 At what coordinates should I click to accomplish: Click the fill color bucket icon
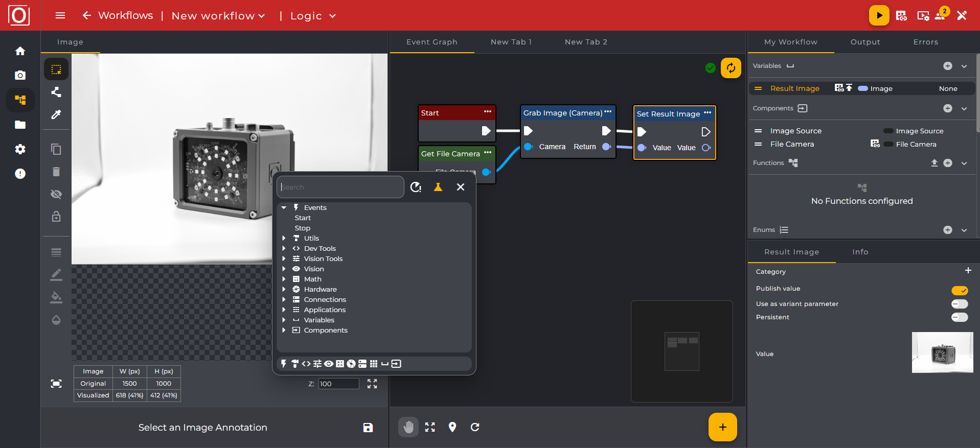(x=56, y=297)
